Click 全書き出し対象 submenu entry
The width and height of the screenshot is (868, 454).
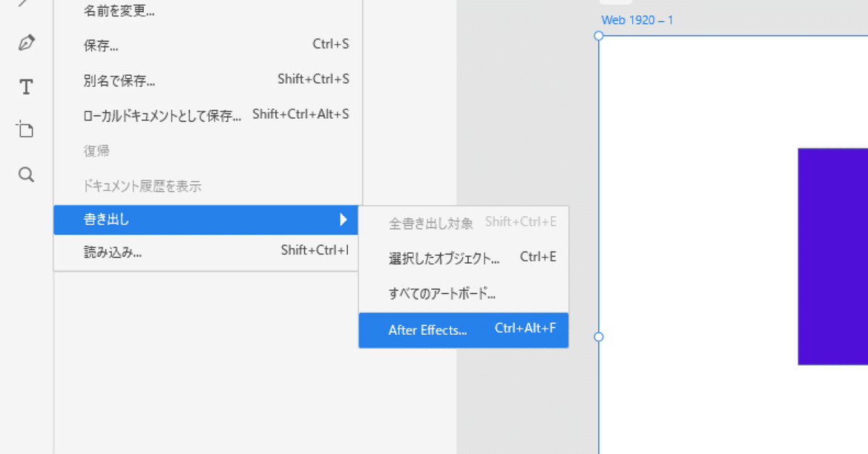tap(464, 223)
